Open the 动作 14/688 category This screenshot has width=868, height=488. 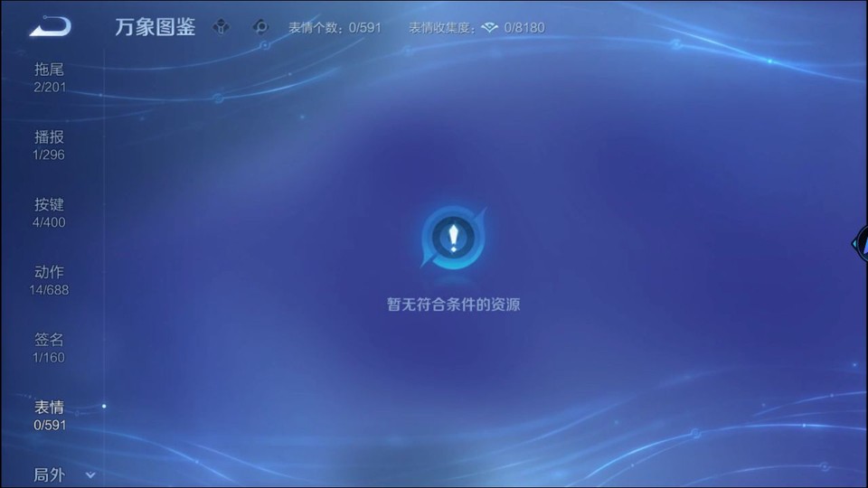[x=49, y=280]
